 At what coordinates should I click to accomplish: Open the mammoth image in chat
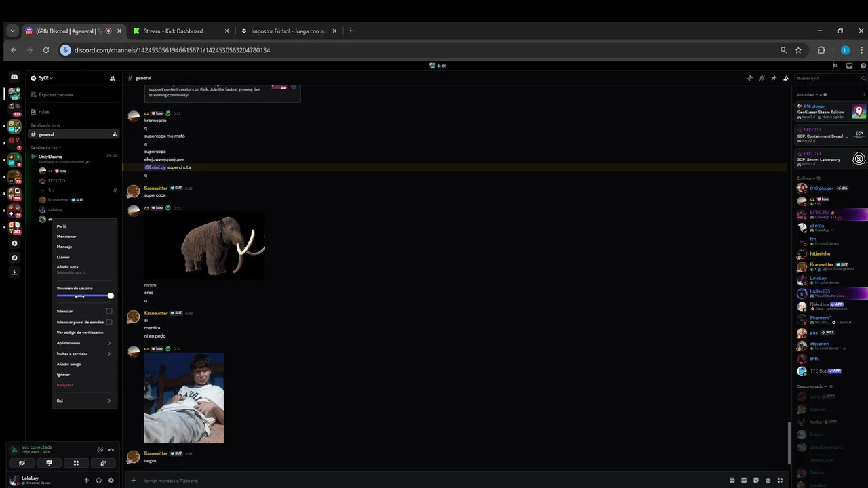point(205,245)
